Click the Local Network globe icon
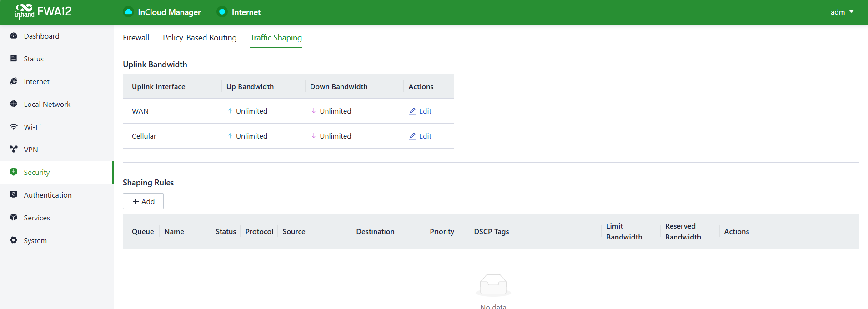 point(14,104)
